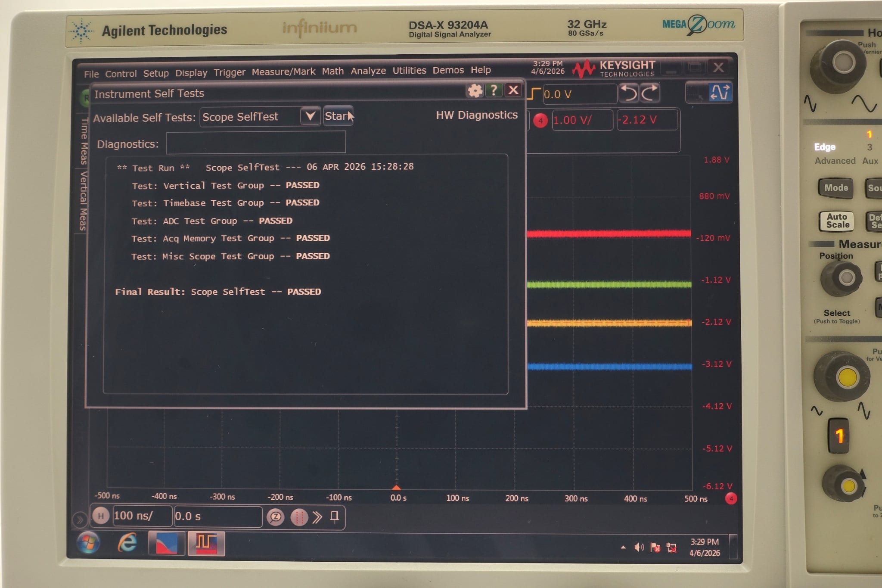882x588 pixels.
Task: Click 'Timebase Test Group -- PASSED' result line
Action: point(225,203)
